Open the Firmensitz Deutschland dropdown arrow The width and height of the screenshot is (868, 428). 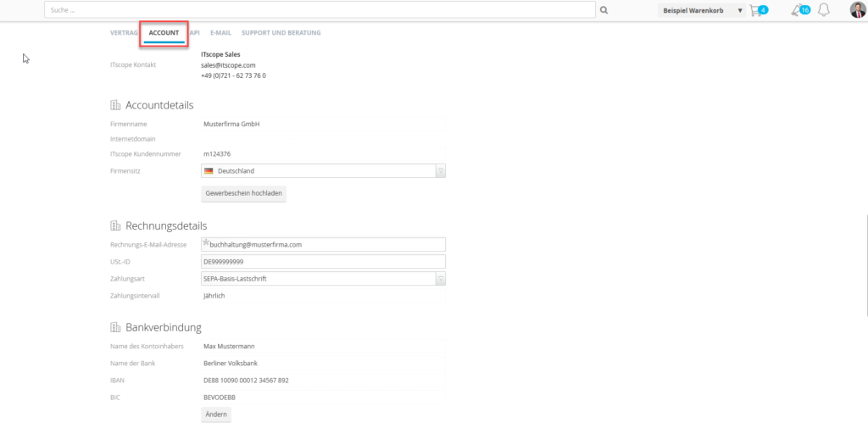(x=441, y=171)
